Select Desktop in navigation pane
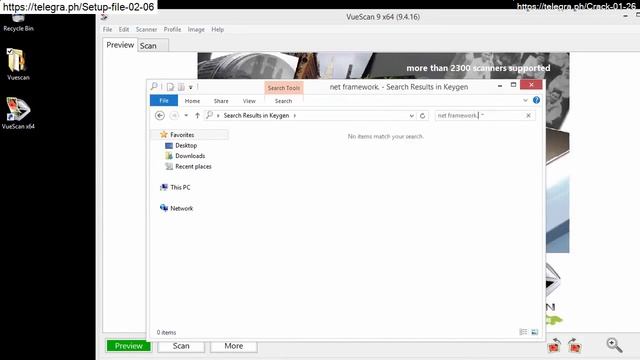Screen dimensions: 640x360 (186, 145)
